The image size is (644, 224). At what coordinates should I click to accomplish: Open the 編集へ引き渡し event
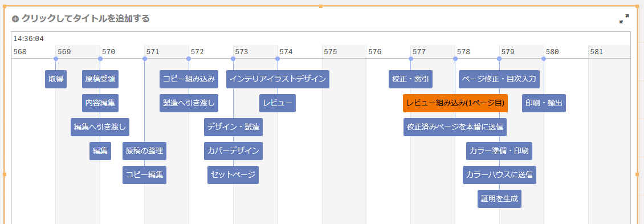100,127
